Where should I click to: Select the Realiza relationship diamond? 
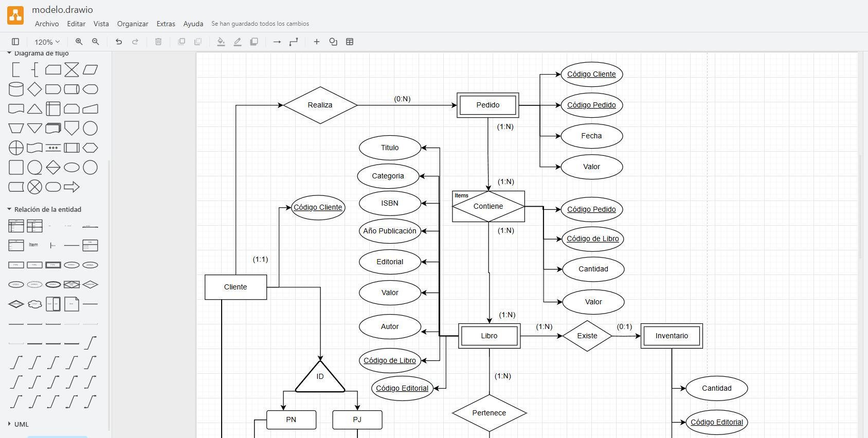[320, 105]
